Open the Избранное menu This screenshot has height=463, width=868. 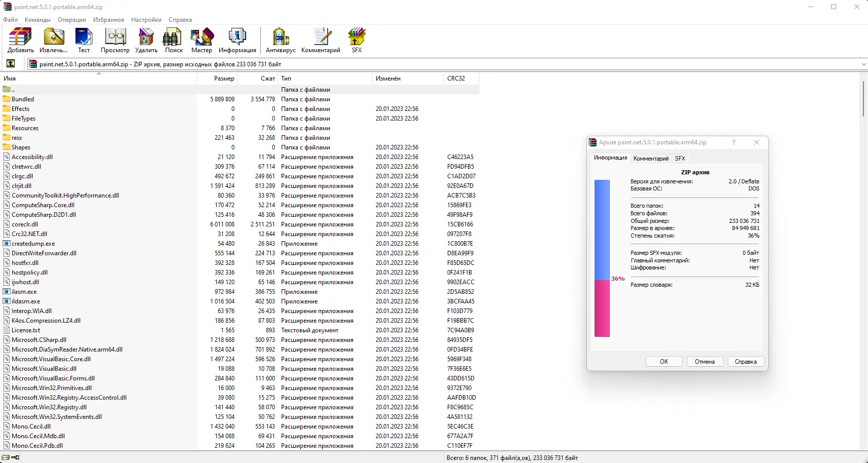(108, 20)
